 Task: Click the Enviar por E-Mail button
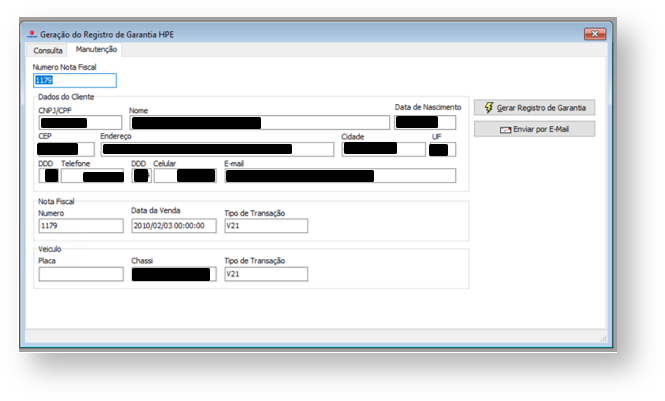click(x=534, y=129)
